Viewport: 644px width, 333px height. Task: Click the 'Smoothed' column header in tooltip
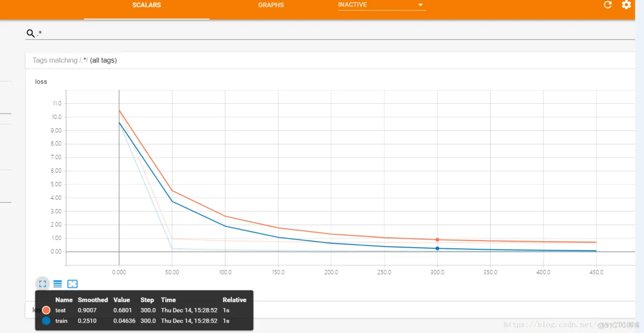(x=93, y=300)
